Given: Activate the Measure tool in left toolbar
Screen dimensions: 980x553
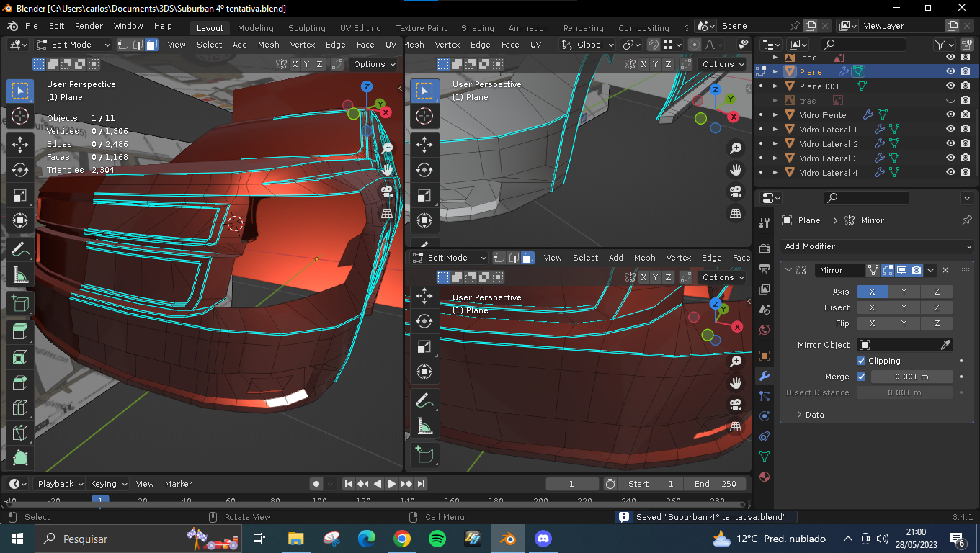Looking at the screenshot, I should (20, 275).
